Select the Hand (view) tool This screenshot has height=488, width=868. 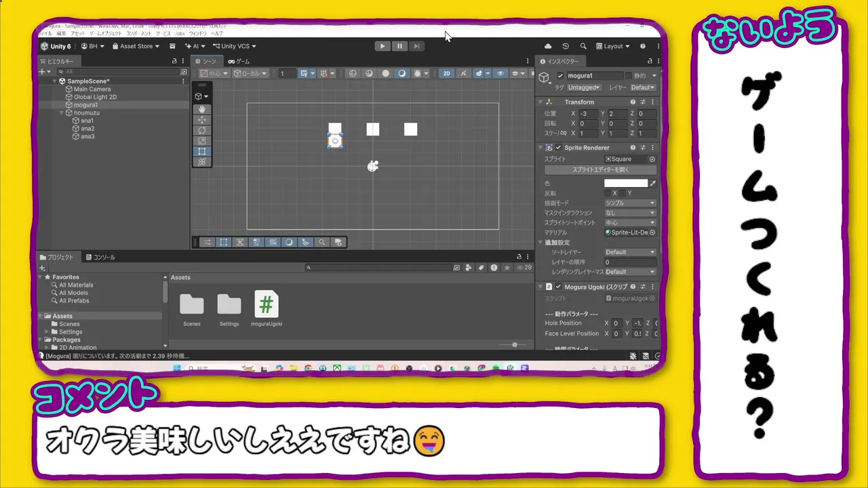[202, 109]
